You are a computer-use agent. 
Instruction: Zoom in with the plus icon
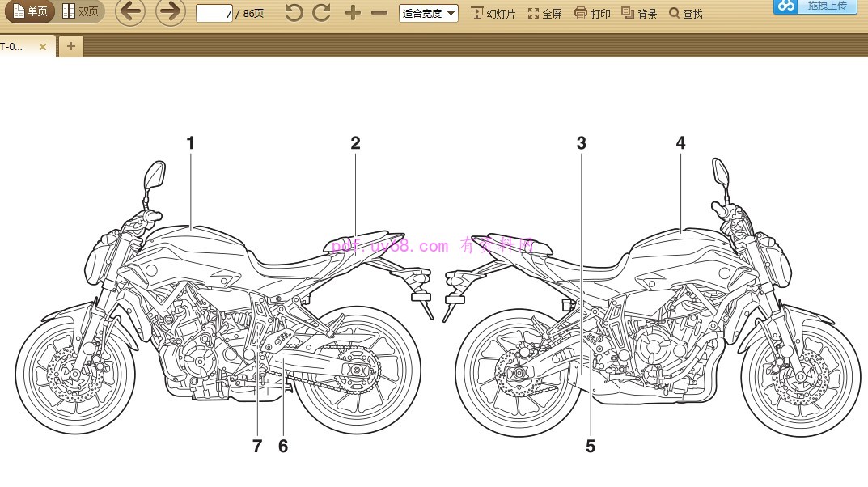click(353, 13)
